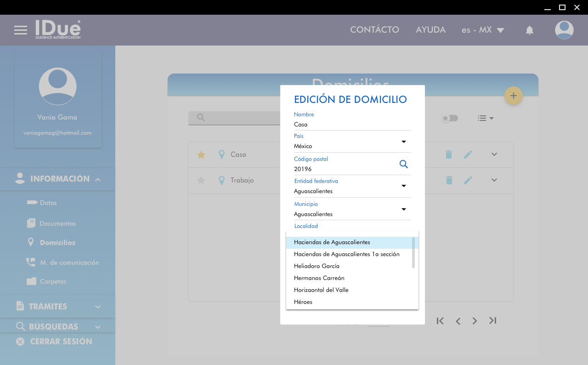Image resolution: width=588 pixels, height=365 pixels.
Task: Delete the Casa address with trash icon
Action: tap(449, 155)
